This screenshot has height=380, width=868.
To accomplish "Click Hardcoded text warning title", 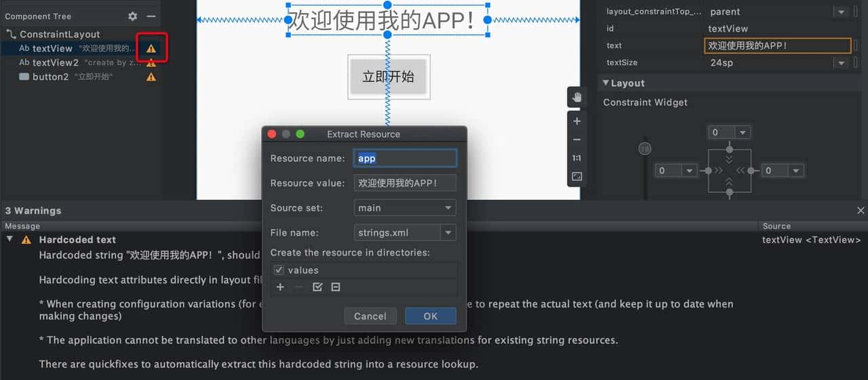I will click(77, 240).
